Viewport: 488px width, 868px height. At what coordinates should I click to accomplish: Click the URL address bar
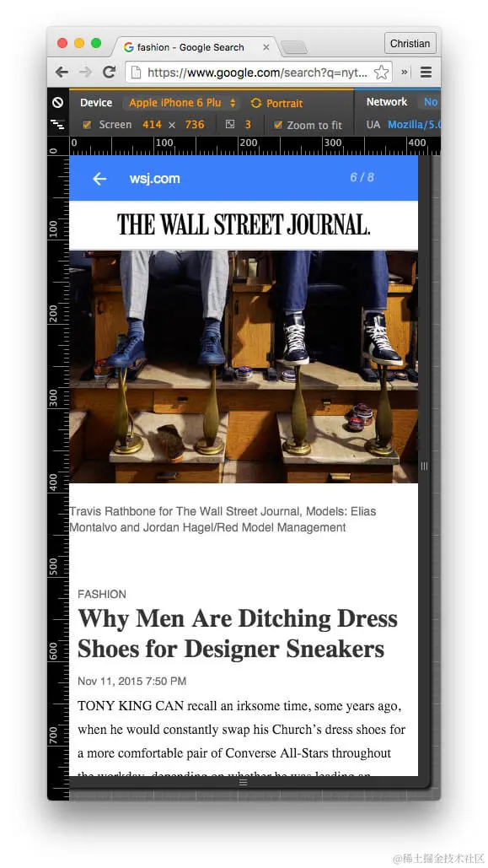point(259,73)
